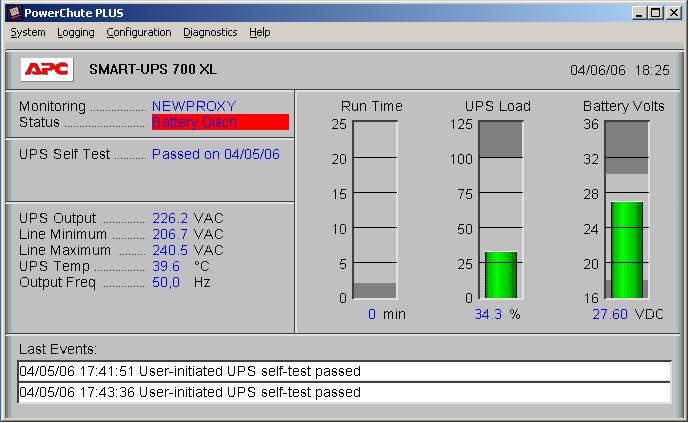This screenshot has width=689, height=423.
Task: Click the UPS Load gauge title
Action: click(x=498, y=106)
